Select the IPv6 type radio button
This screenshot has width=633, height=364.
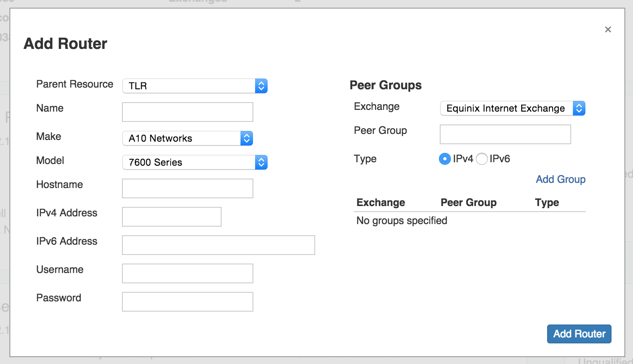[482, 159]
